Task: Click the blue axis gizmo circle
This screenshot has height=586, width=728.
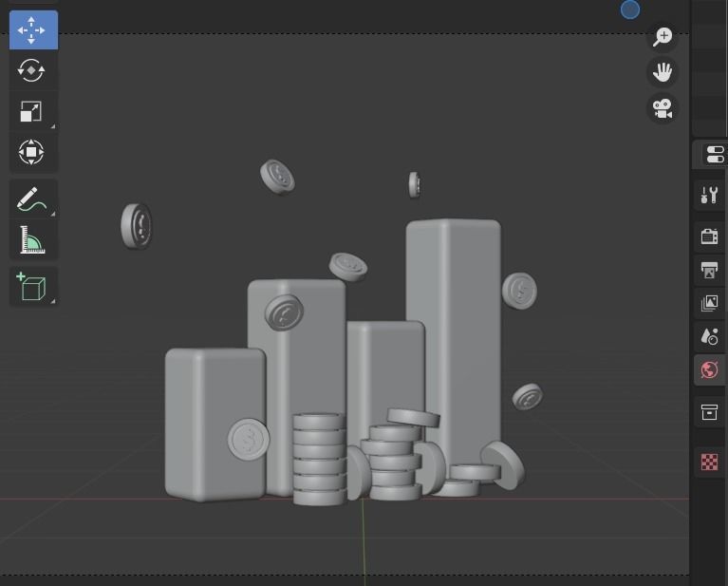Action: pyautogui.click(x=630, y=9)
